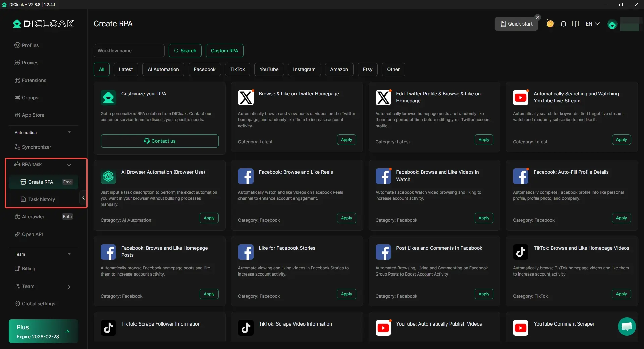Screen dimensions: 644x349
Task: Expand the Team submenu arrow
Action: [69, 287]
